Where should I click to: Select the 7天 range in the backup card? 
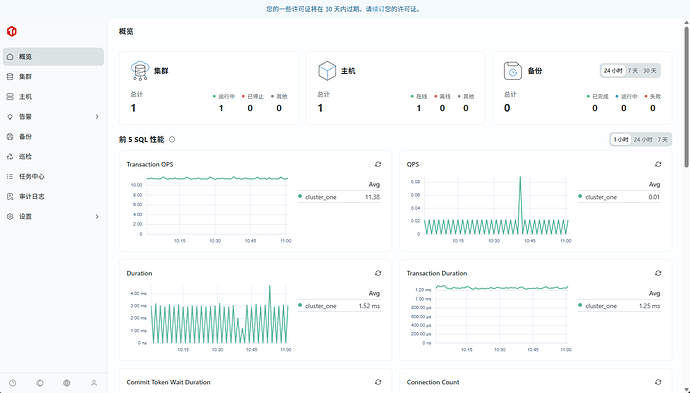pos(633,71)
